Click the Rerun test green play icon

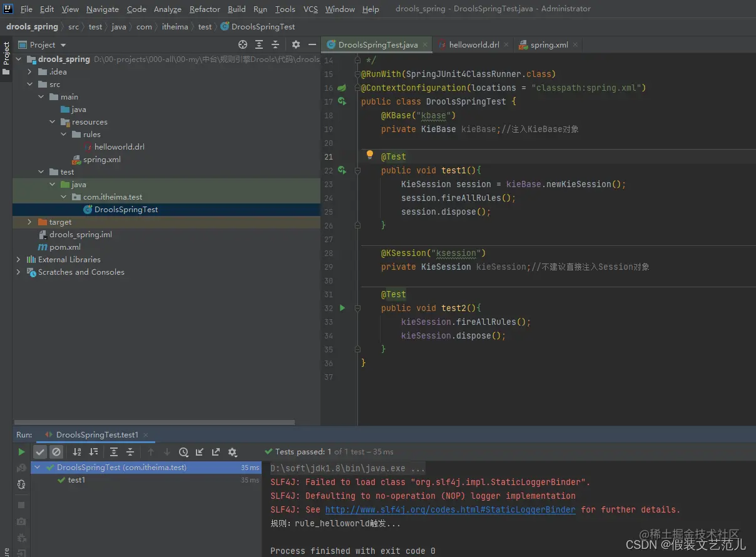(21, 452)
